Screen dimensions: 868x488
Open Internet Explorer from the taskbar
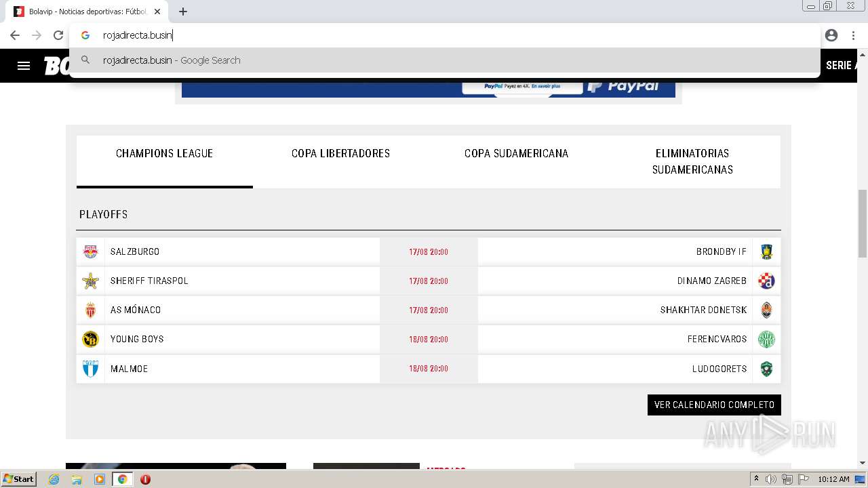click(x=54, y=479)
